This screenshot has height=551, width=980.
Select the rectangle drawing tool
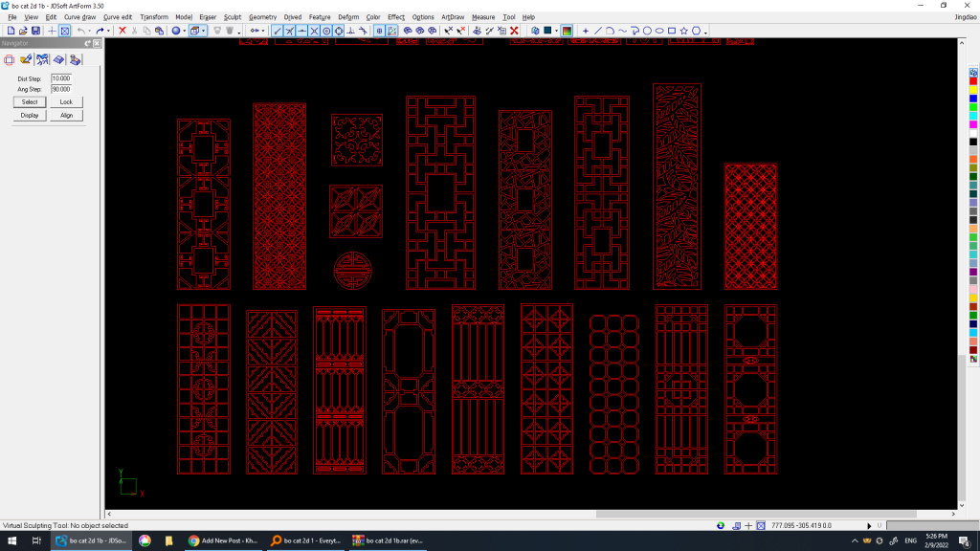pos(672,31)
